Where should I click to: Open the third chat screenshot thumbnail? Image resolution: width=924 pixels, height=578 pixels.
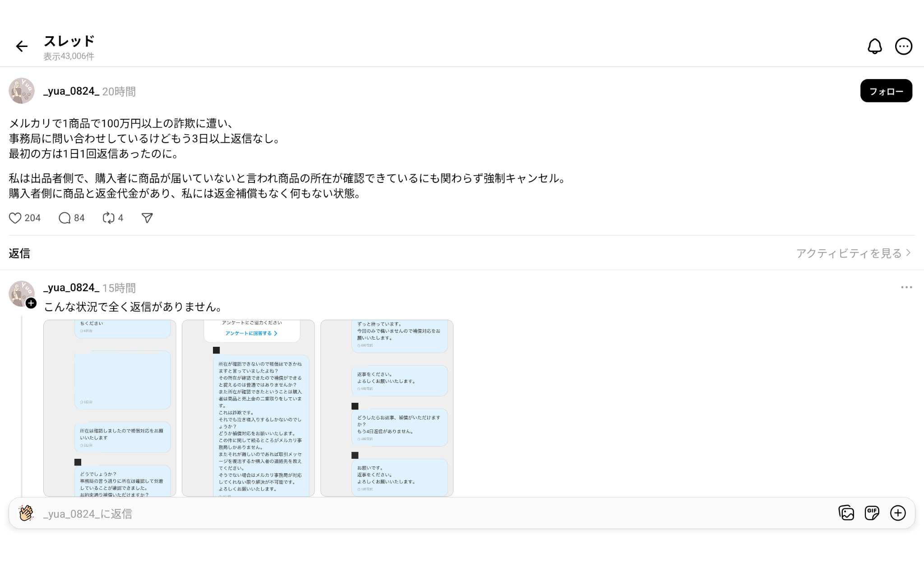(387, 408)
